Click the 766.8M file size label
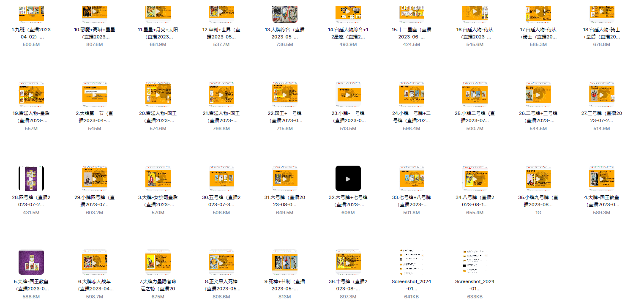The width and height of the screenshot is (644, 303). (x=221, y=128)
